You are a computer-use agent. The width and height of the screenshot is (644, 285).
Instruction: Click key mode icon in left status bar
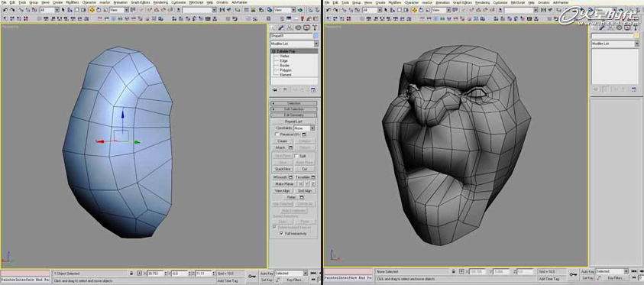(252, 277)
